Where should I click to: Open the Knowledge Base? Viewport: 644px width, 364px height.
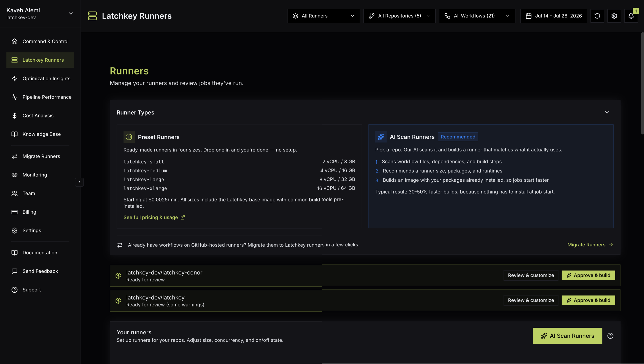click(40, 134)
